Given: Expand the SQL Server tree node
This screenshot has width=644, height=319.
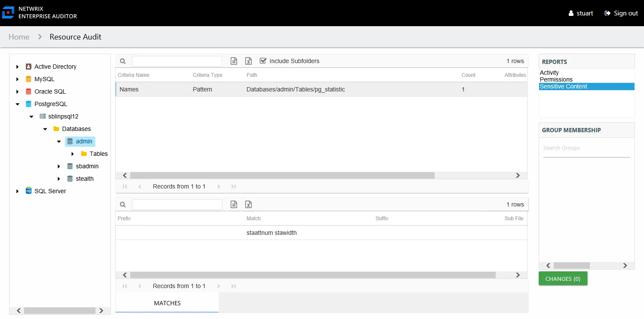Looking at the screenshot, I should pos(18,191).
